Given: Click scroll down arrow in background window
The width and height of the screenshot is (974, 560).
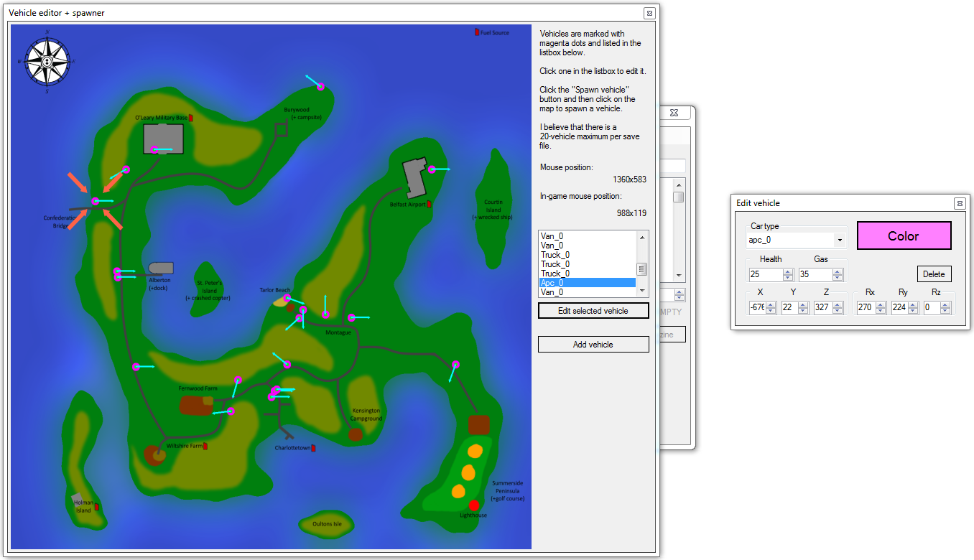Looking at the screenshot, I should (678, 275).
